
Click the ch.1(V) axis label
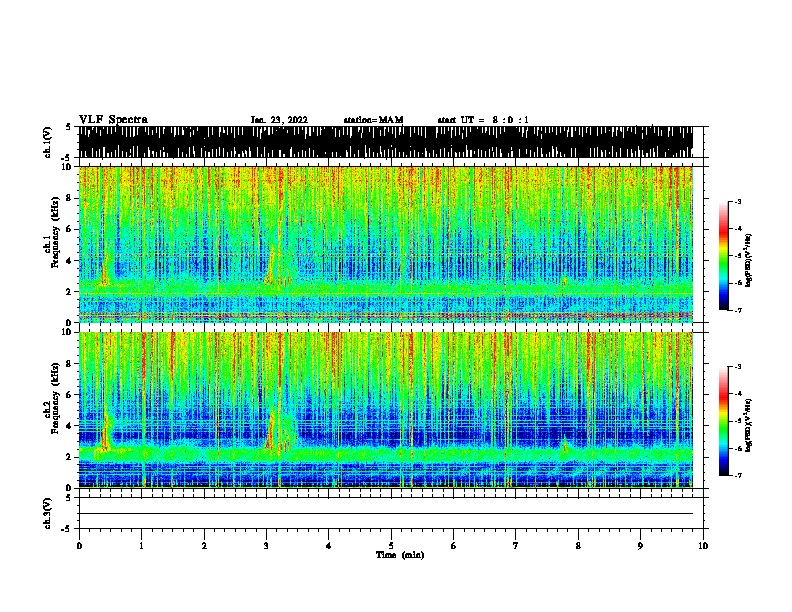coord(47,142)
